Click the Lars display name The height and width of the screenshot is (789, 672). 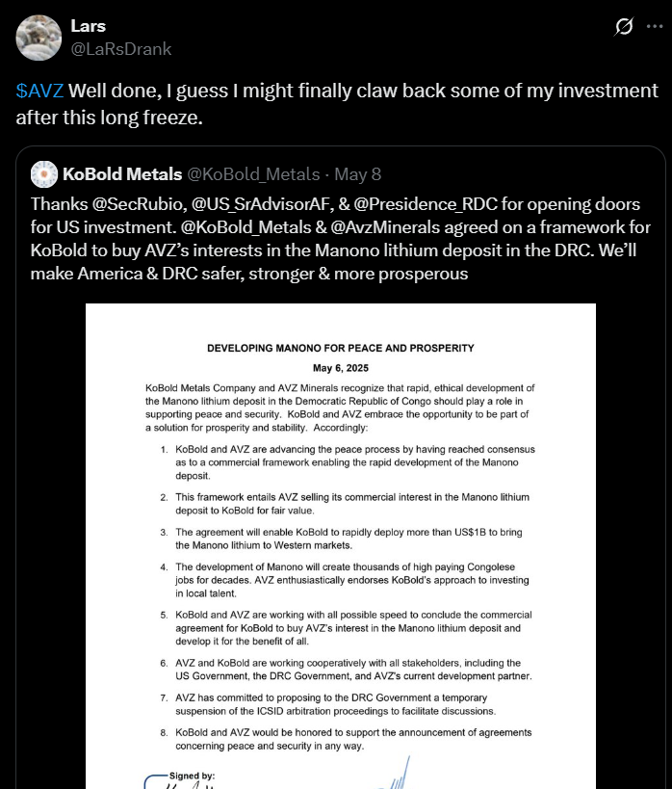89,26
